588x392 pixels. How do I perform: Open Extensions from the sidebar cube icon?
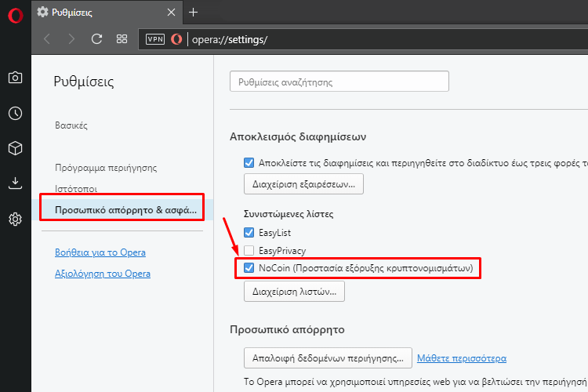(x=16, y=148)
